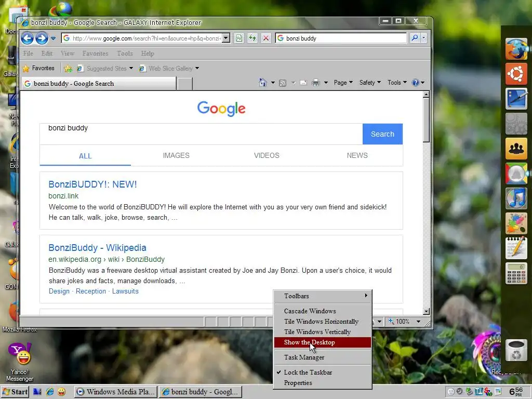Choose Tile Windows Horizontally
Image resolution: width=532 pixels, height=399 pixels.
[322, 321]
